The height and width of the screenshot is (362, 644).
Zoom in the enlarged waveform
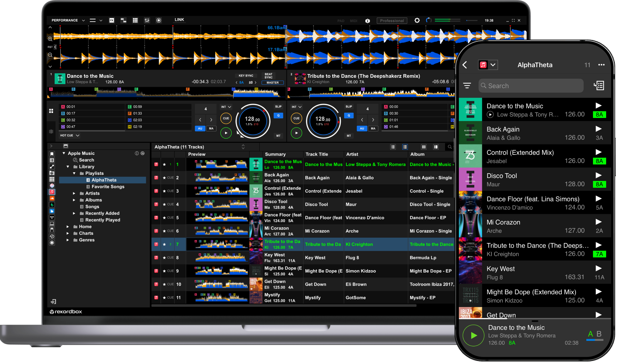pos(50,39)
